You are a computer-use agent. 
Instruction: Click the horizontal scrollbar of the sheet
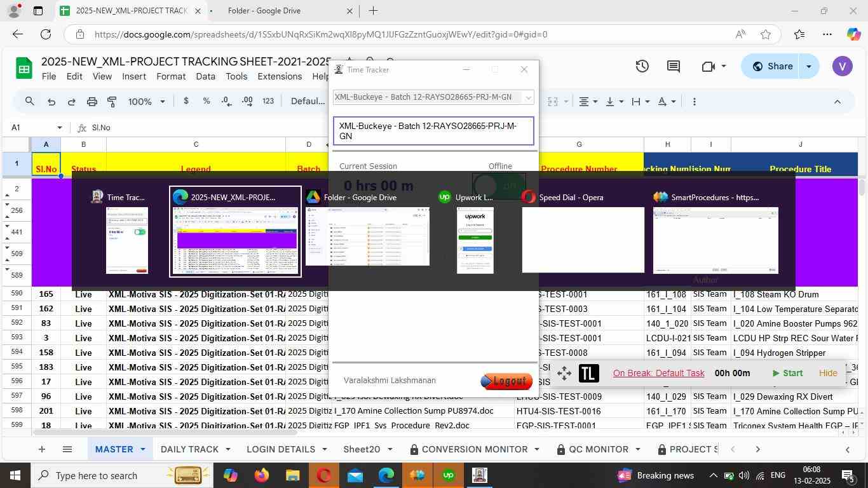tap(165, 432)
